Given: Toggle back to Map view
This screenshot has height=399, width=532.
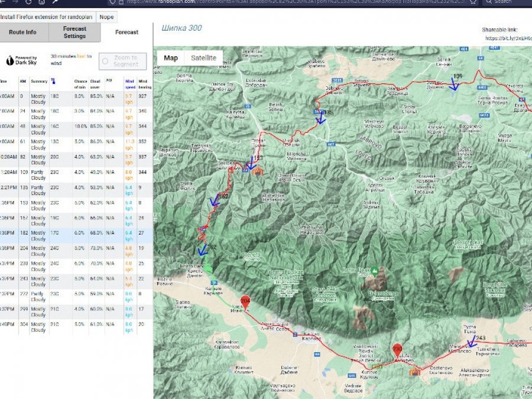Looking at the screenshot, I should 170,59.
